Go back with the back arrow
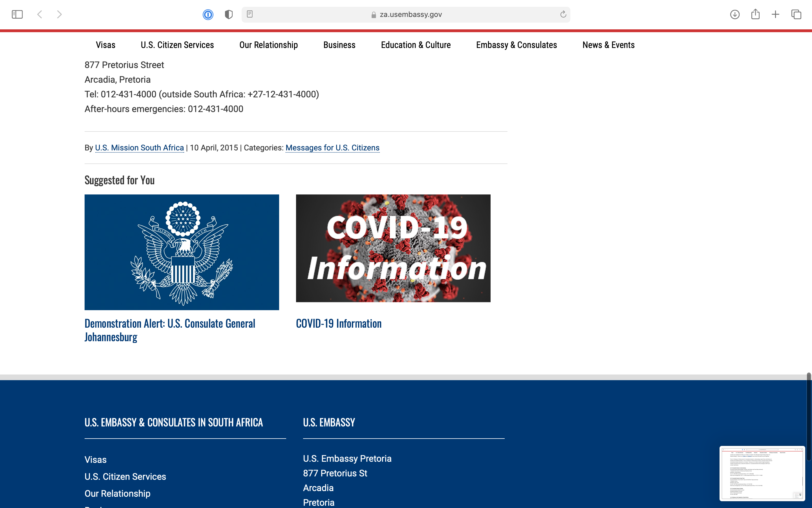The image size is (812, 508). [x=39, y=14]
